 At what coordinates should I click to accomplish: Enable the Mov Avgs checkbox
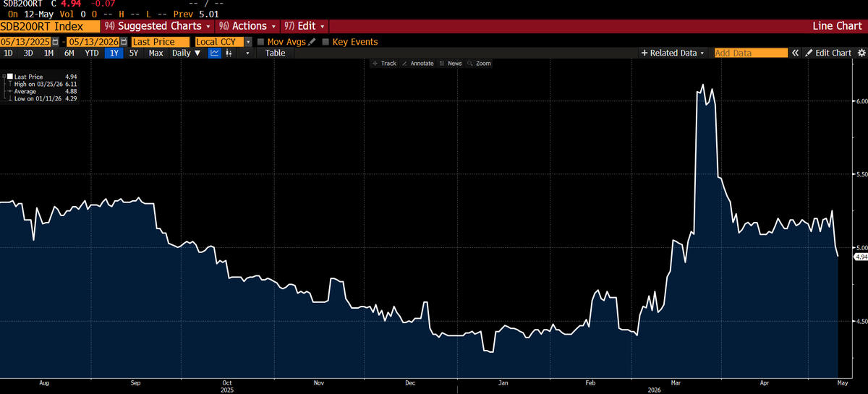click(x=261, y=42)
